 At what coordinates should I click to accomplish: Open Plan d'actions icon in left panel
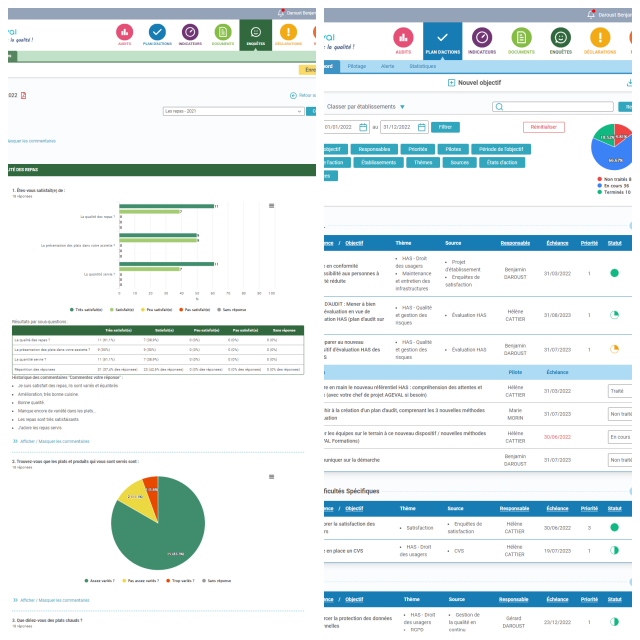point(157,32)
